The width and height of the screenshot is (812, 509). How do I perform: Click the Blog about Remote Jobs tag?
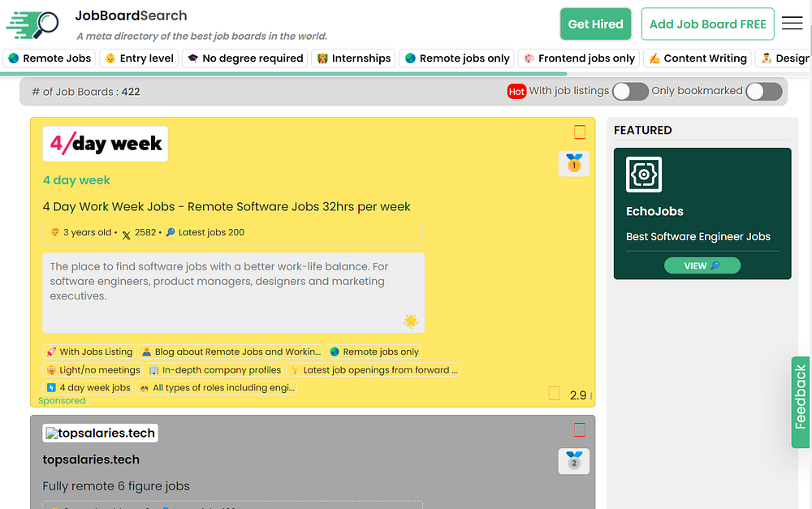231,352
